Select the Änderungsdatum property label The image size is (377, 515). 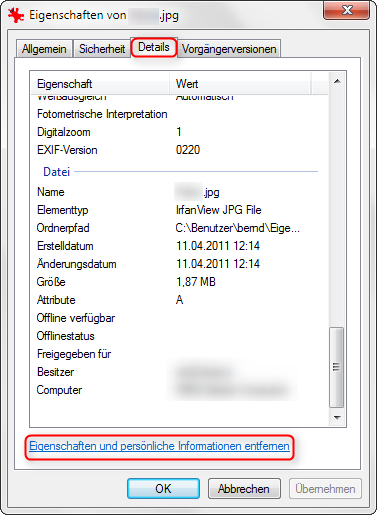pyautogui.click(x=77, y=263)
